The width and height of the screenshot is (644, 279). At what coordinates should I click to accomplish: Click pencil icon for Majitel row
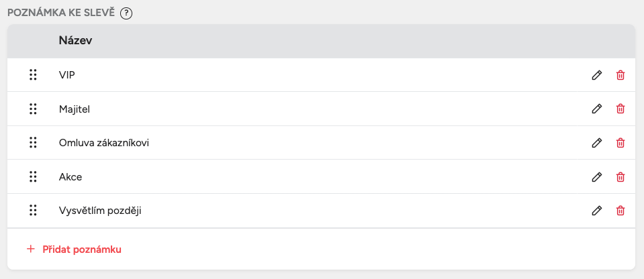point(596,109)
